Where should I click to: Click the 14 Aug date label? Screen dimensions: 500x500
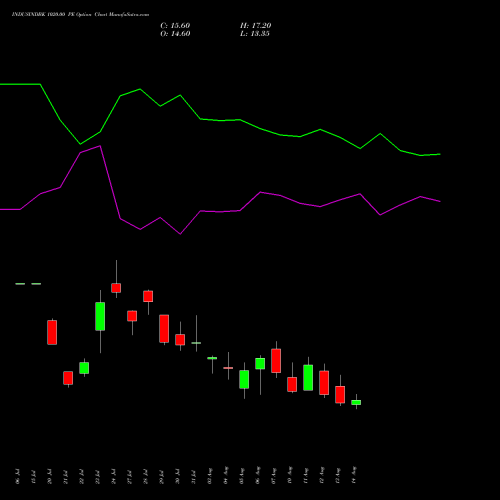point(354,476)
